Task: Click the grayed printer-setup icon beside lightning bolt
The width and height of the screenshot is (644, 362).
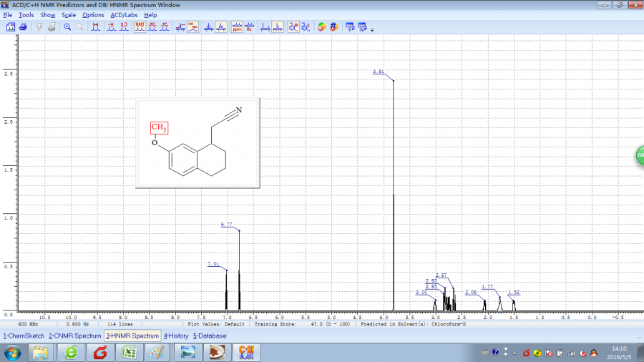Action: click(x=52, y=27)
